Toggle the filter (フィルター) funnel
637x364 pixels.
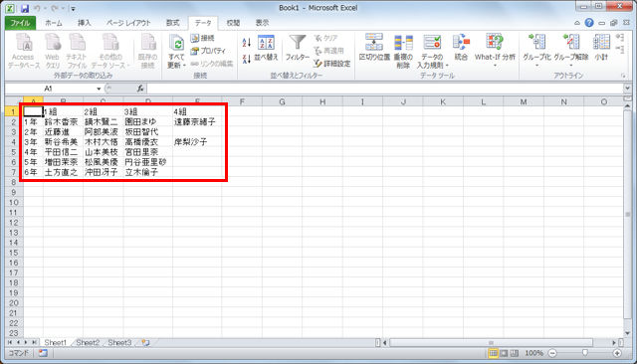pos(298,48)
